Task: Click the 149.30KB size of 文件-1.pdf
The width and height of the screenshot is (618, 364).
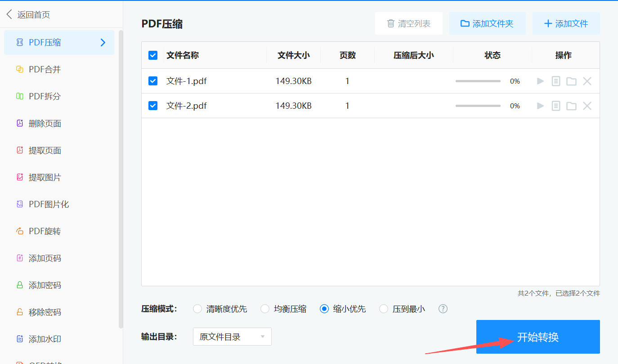Action: point(294,81)
